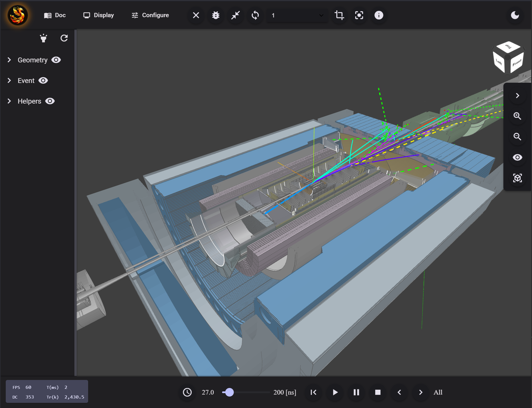Viewport: 532px width, 408px height.
Task: Click the time slider handle
Action: 230,392
